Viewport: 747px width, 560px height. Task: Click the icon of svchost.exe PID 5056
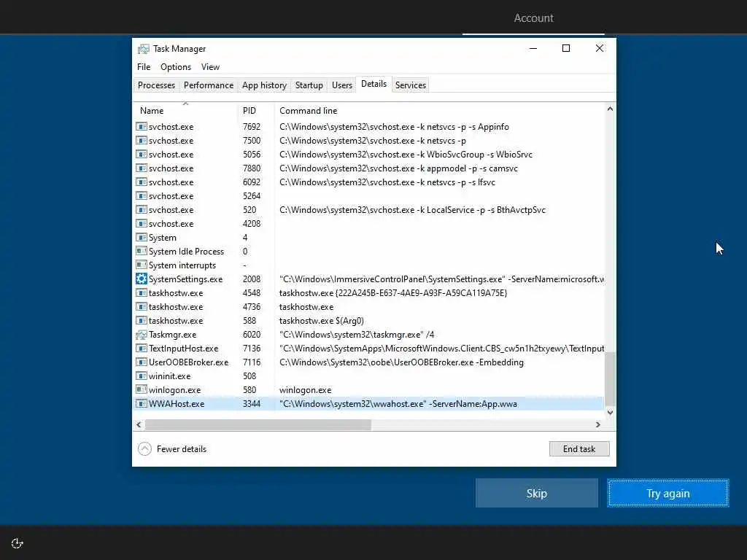coord(142,155)
